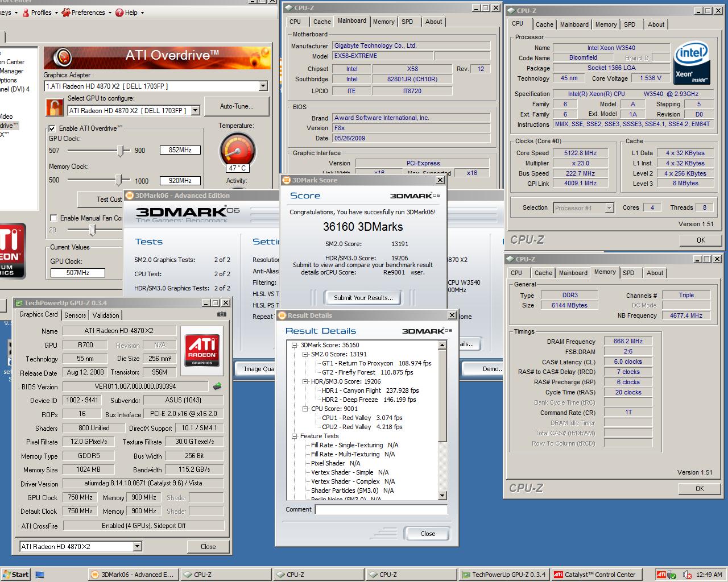Open GPU-Z card selection dropdown

click(x=137, y=547)
